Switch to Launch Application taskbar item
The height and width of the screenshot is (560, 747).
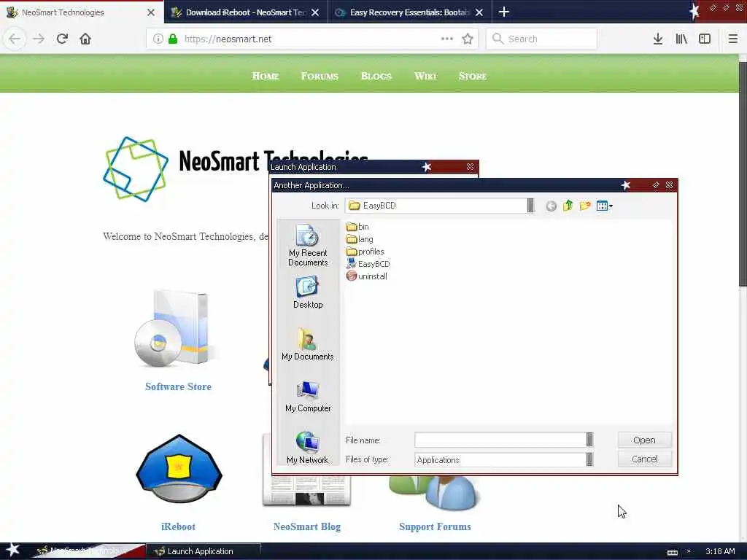pyautogui.click(x=203, y=551)
